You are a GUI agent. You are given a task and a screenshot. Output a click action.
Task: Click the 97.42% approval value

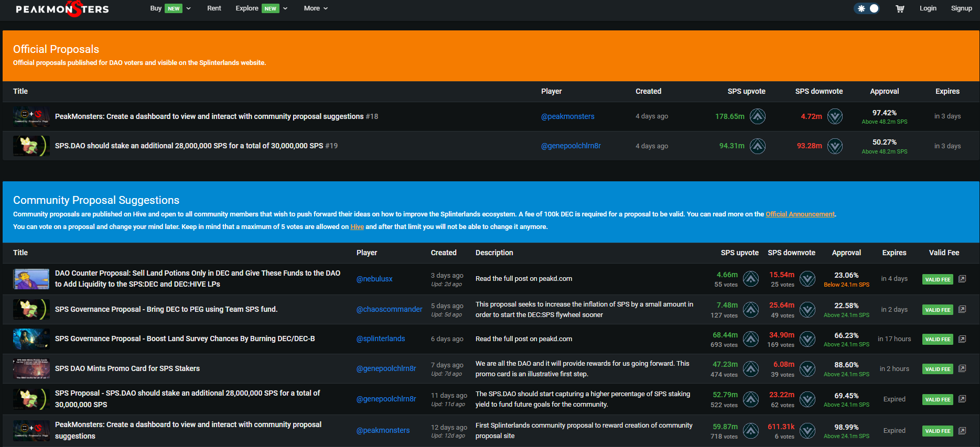[x=885, y=113]
